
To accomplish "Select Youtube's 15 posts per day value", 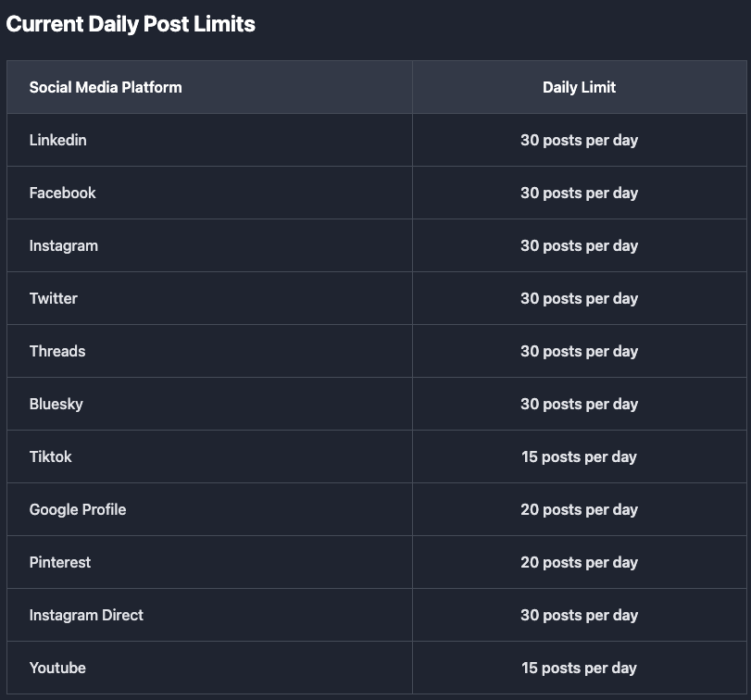I will (x=579, y=668).
